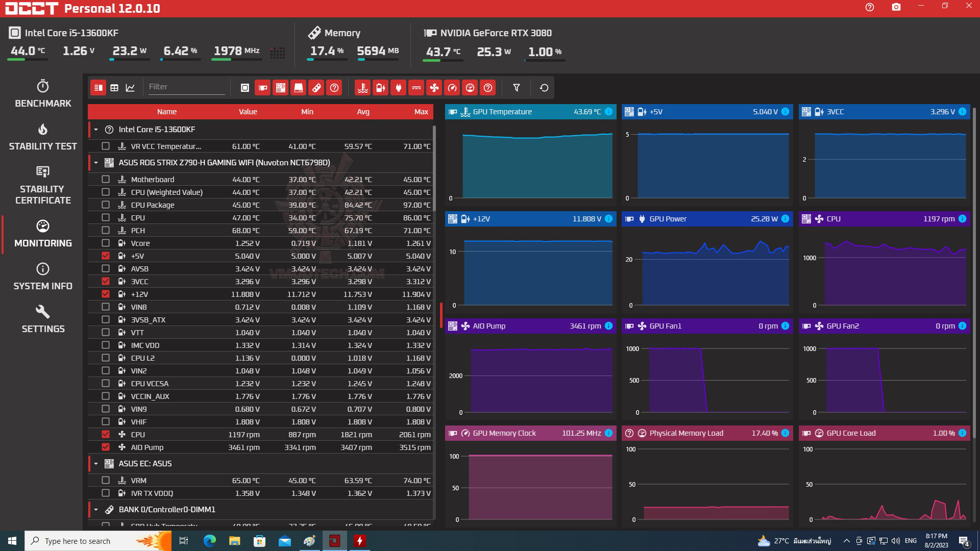980x551 pixels.
Task: Switch to the graph-only view icon
Action: [x=130, y=88]
